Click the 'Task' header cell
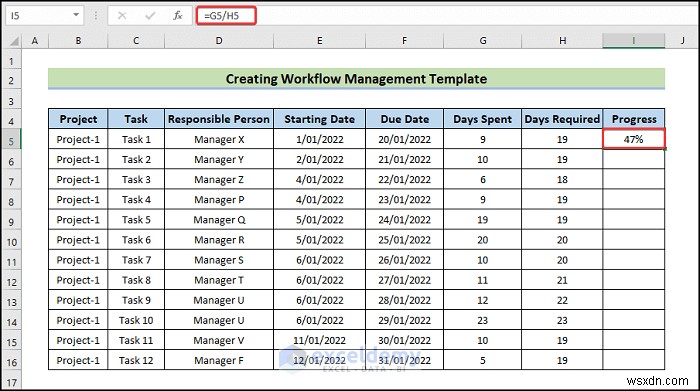Viewport: 700px width, 391px height. [136, 119]
